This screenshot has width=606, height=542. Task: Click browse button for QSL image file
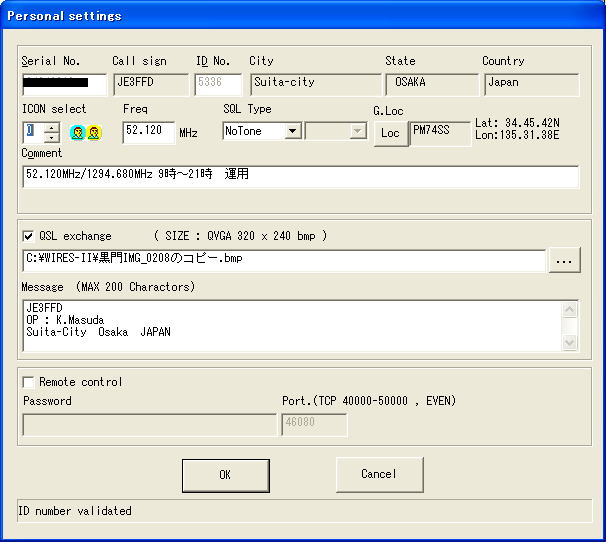click(x=565, y=260)
